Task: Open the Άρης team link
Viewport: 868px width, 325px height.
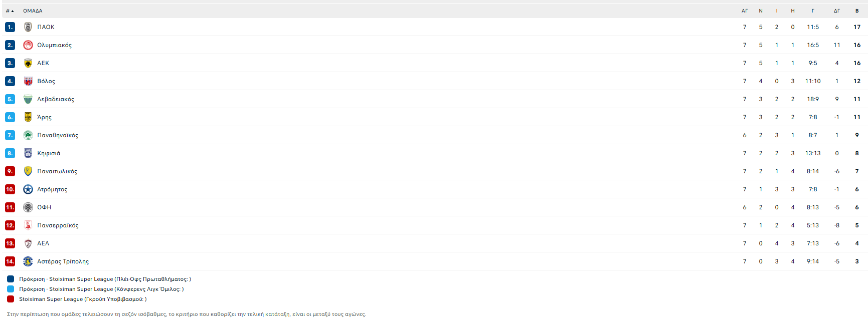Action: pyautogui.click(x=44, y=117)
